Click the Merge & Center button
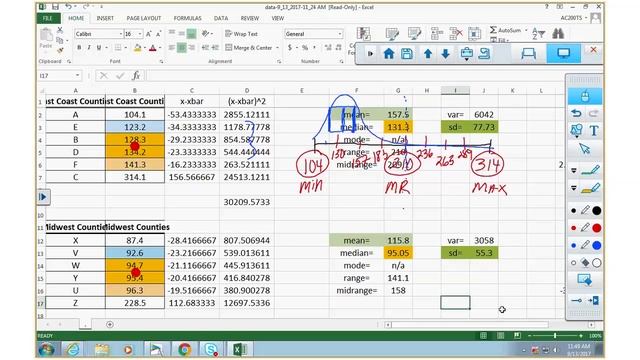 pos(249,48)
